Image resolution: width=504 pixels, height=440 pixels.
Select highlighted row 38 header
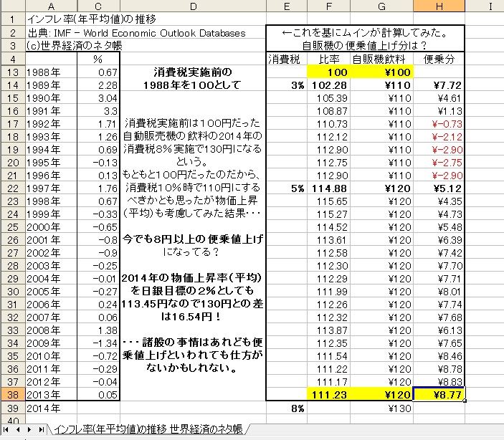(x=12, y=394)
